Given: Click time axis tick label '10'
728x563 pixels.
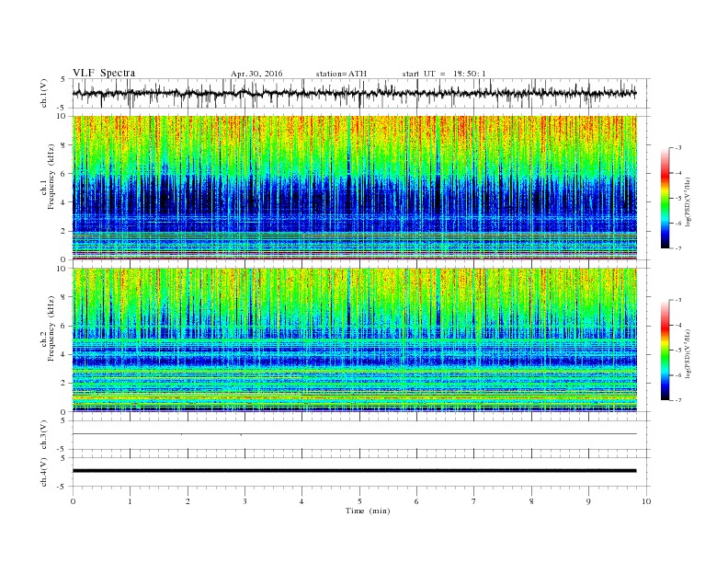Looking at the screenshot, I should pyautogui.click(x=646, y=501).
